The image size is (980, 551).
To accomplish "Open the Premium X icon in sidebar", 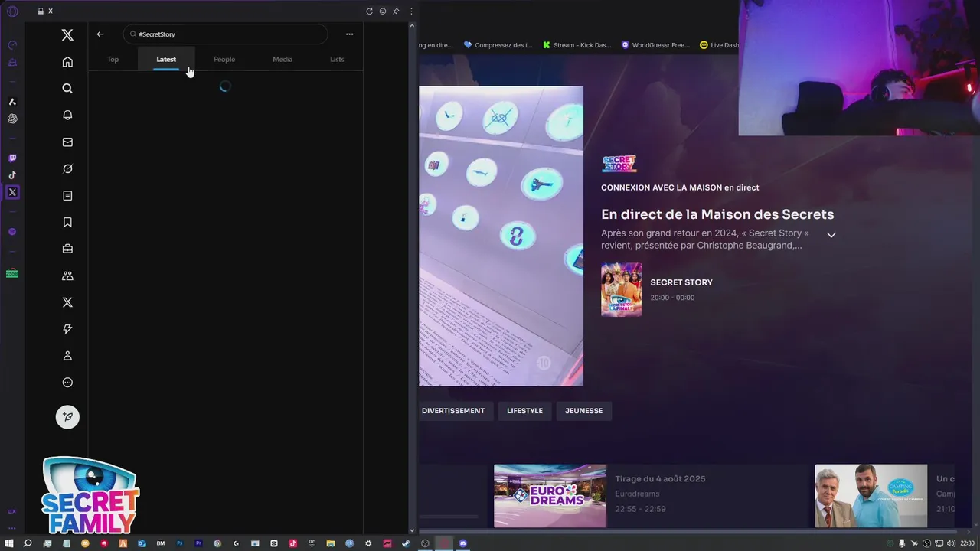I will pos(67,302).
